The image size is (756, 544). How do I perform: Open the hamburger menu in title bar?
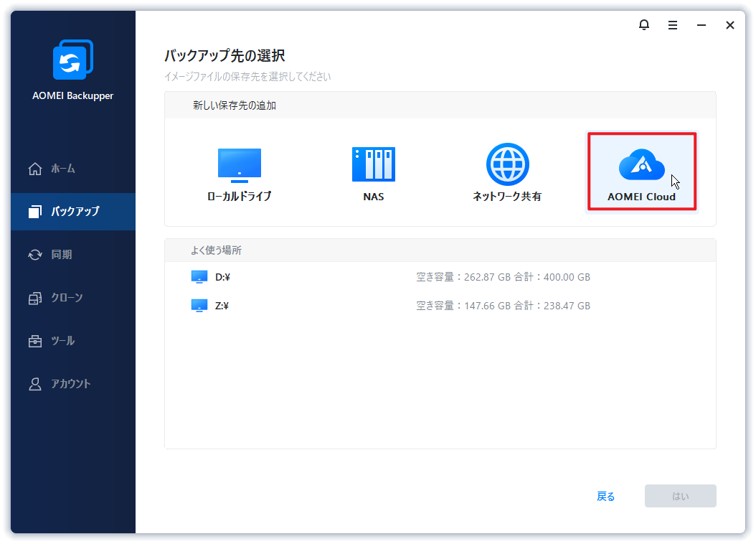[673, 25]
